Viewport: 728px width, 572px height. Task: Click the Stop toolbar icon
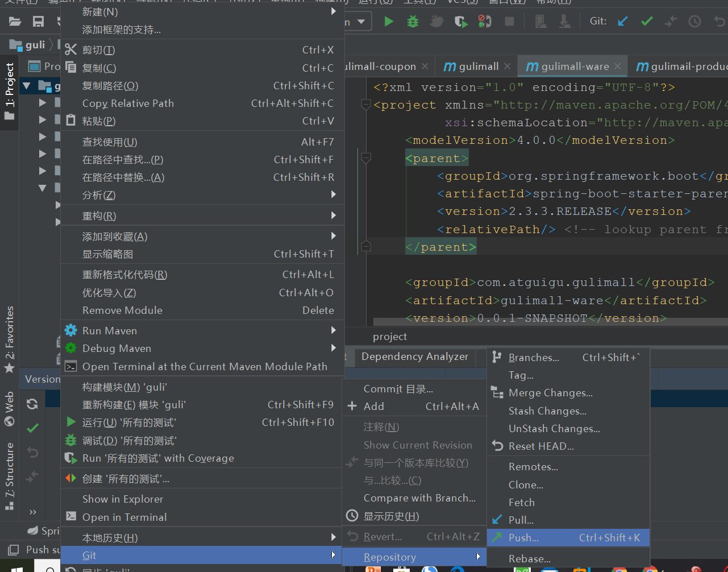pos(509,22)
